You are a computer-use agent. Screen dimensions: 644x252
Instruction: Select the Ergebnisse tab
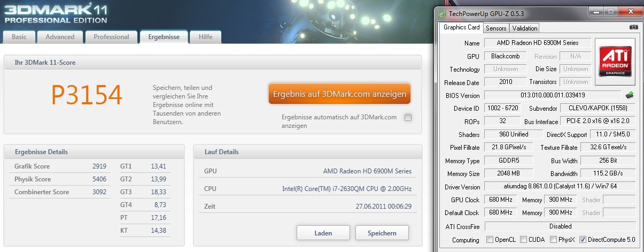point(164,37)
